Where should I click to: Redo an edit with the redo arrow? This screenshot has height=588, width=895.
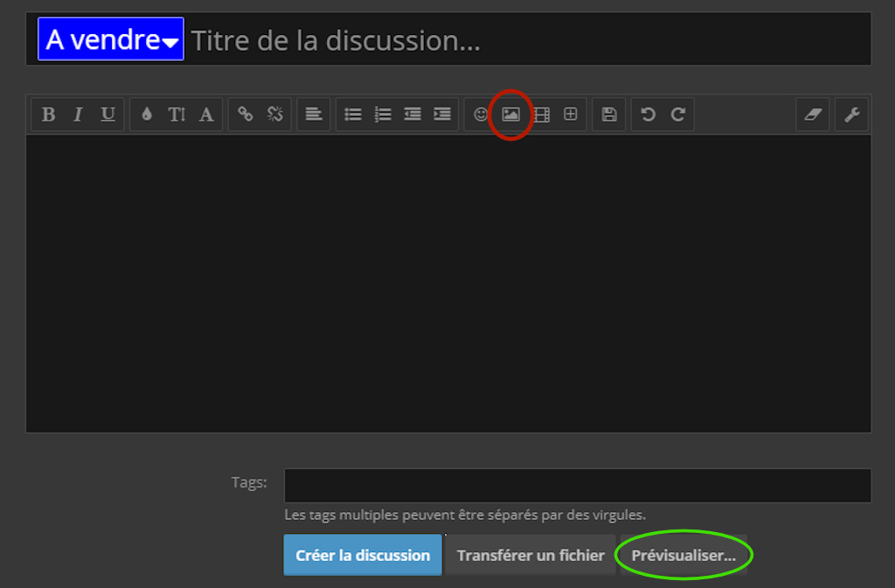tap(677, 114)
